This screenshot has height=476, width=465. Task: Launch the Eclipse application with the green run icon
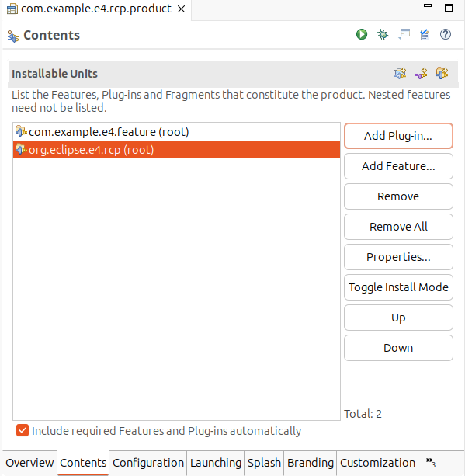[362, 34]
